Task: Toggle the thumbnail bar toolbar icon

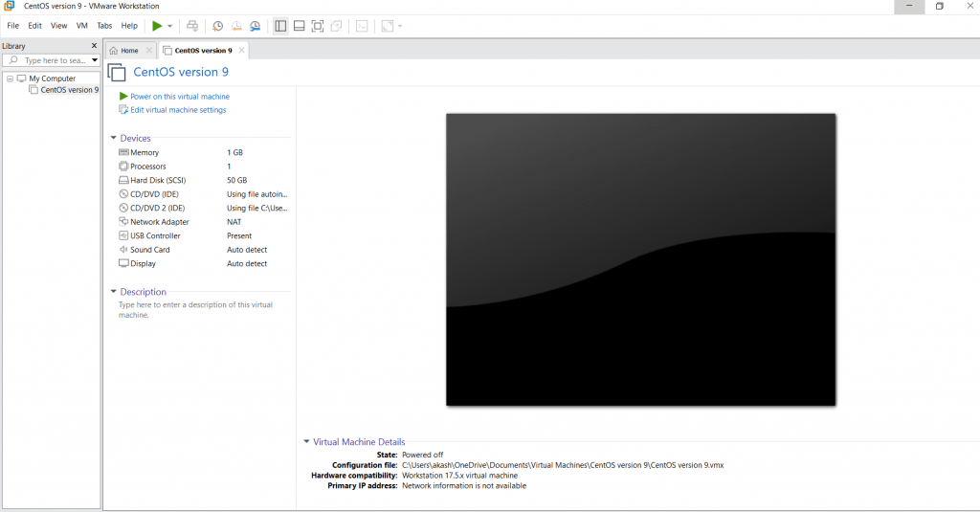Action: [299, 26]
